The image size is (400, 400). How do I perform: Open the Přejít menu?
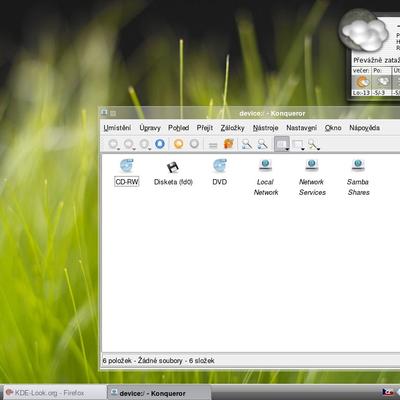tap(205, 128)
